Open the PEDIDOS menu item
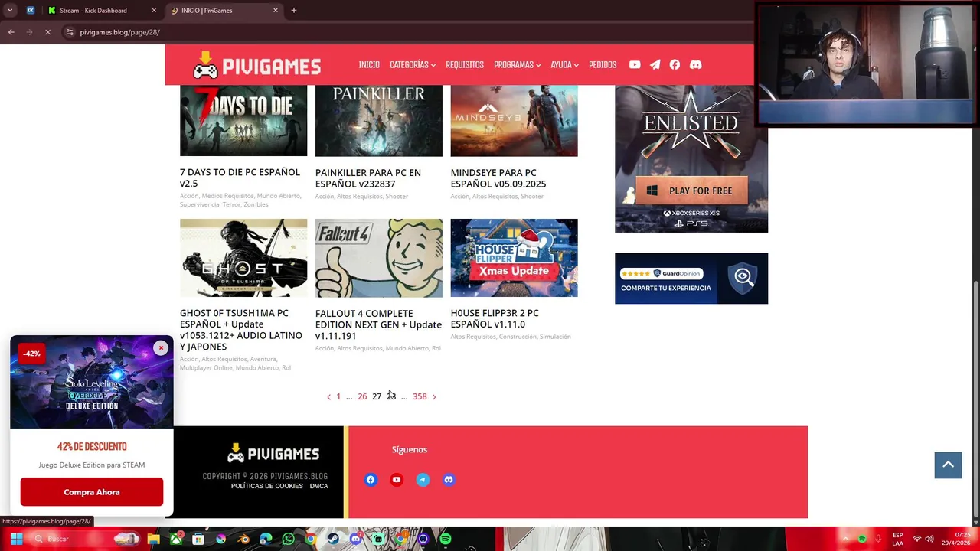The height and width of the screenshot is (551, 980). click(x=603, y=65)
